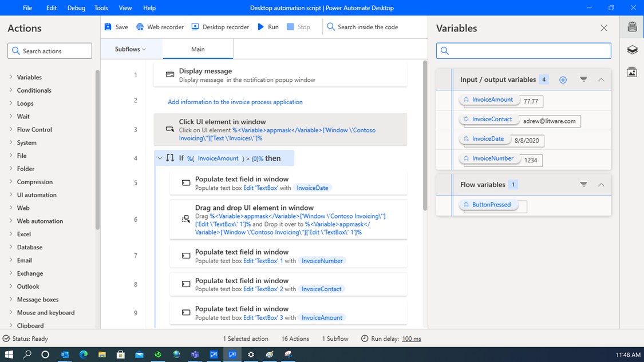644x362 pixels.
Task: Click the Search actions magnifier icon
Action: (15, 51)
